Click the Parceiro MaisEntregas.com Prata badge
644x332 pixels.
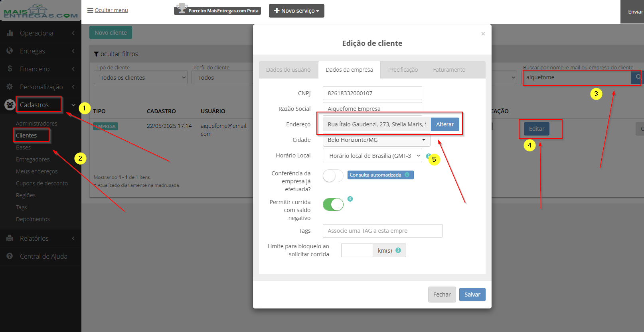click(x=217, y=10)
